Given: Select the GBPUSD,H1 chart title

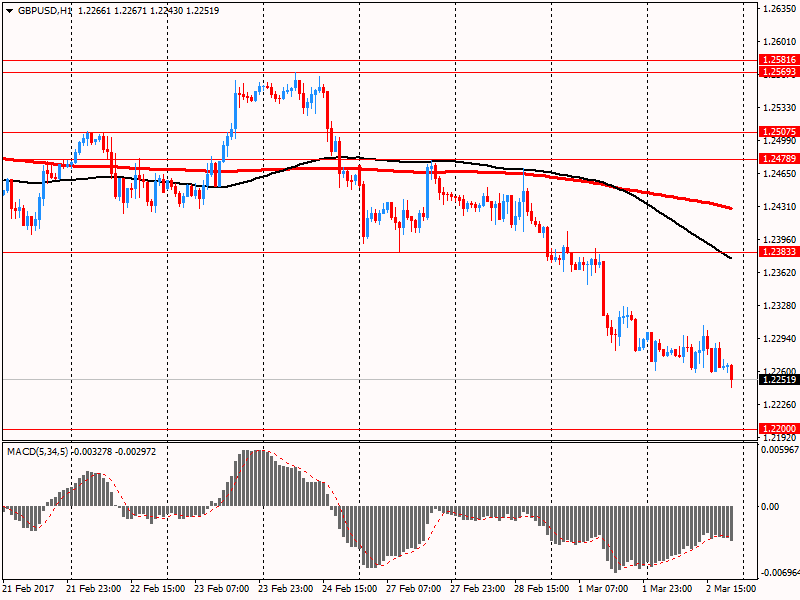Looking at the screenshot, I should [44, 11].
